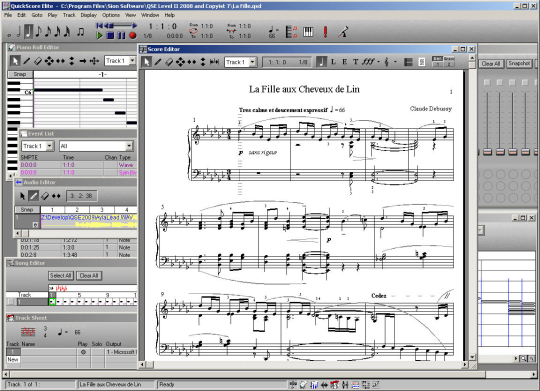The height and width of the screenshot is (391, 540).
Task: Select the eraser tool in the Audio Editor
Action: (45, 196)
